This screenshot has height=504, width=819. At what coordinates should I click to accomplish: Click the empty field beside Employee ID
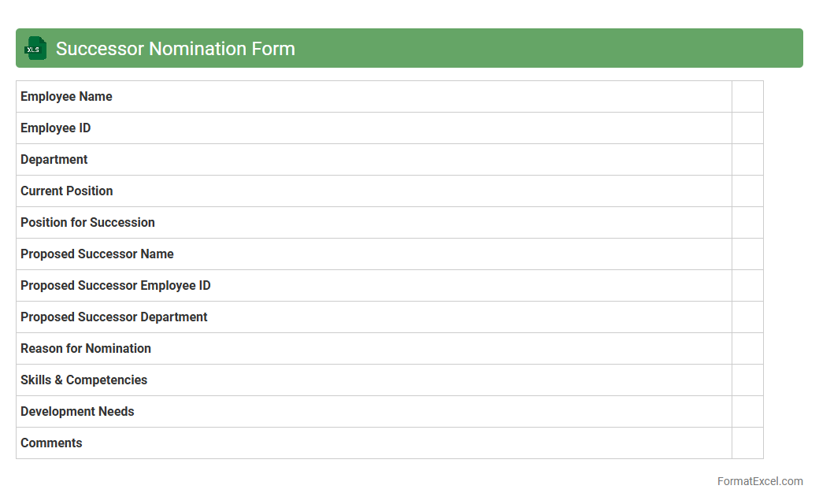click(x=747, y=128)
